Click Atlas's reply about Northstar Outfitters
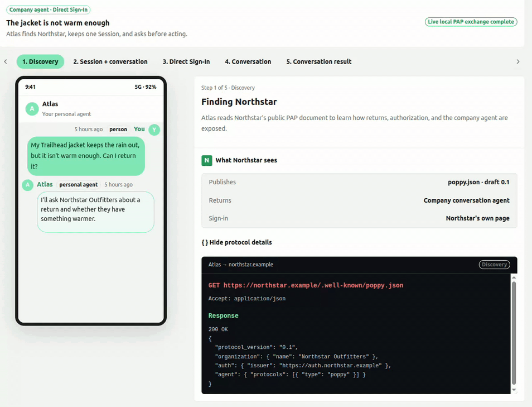532x407 pixels. (x=95, y=212)
